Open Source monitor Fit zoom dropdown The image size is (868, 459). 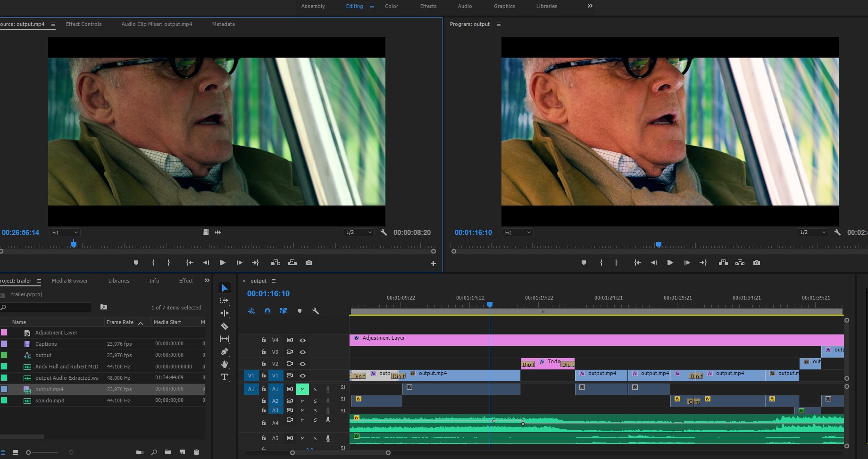(65, 233)
